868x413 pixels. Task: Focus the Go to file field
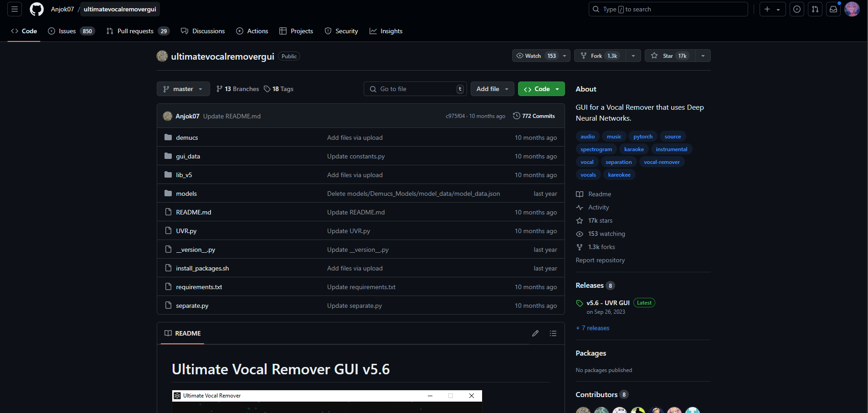(x=415, y=89)
